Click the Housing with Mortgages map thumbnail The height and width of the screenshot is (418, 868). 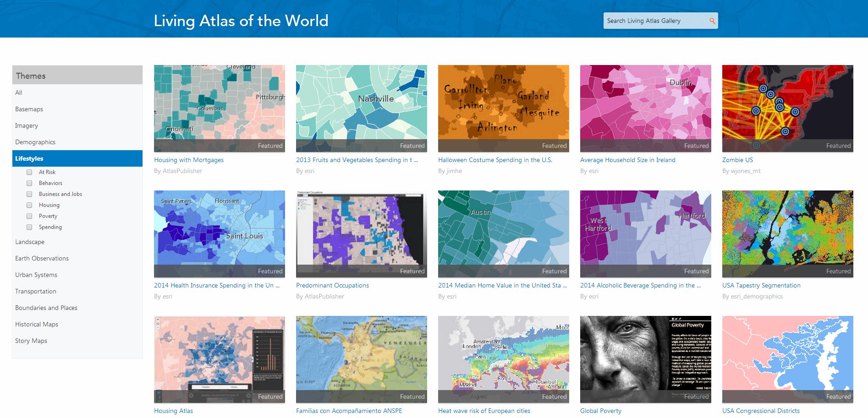[x=220, y=109]
